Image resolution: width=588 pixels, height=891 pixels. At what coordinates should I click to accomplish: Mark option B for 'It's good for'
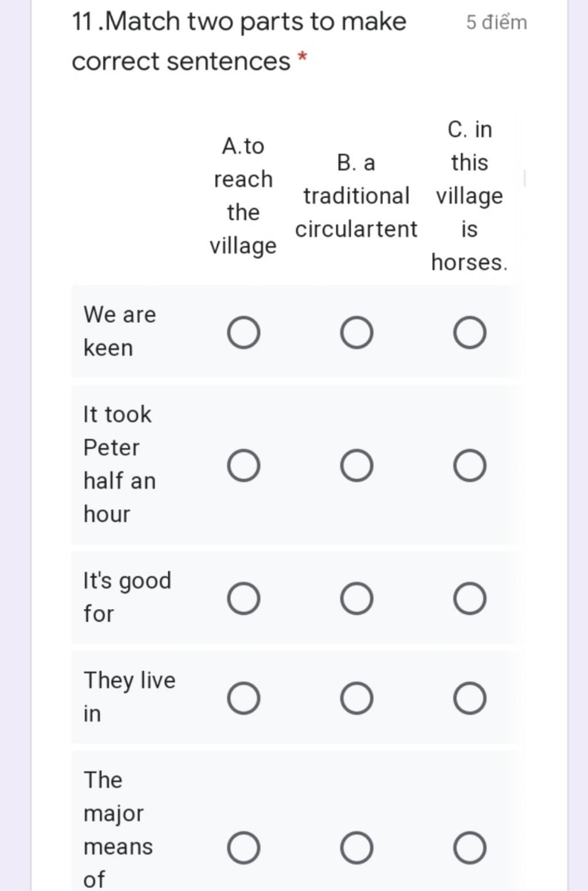pyautogui.click(x=357, y=598)
